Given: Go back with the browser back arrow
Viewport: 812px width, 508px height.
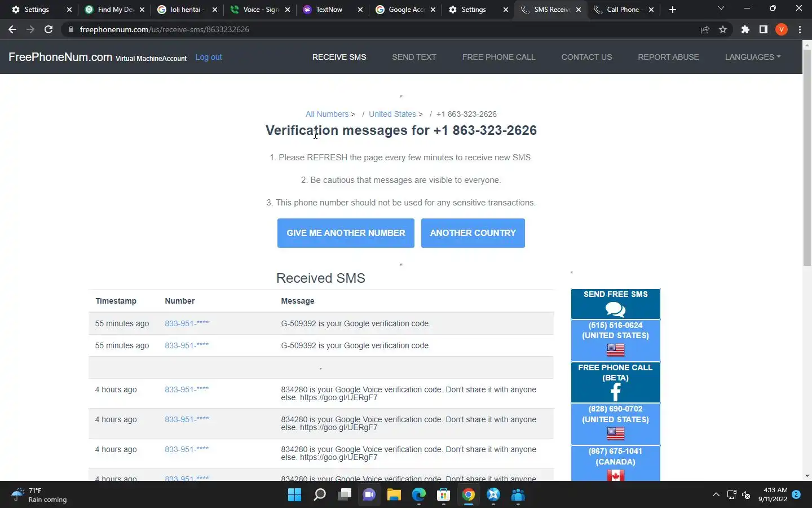Looking at the screenshot, I should click(x=12, y=29).
